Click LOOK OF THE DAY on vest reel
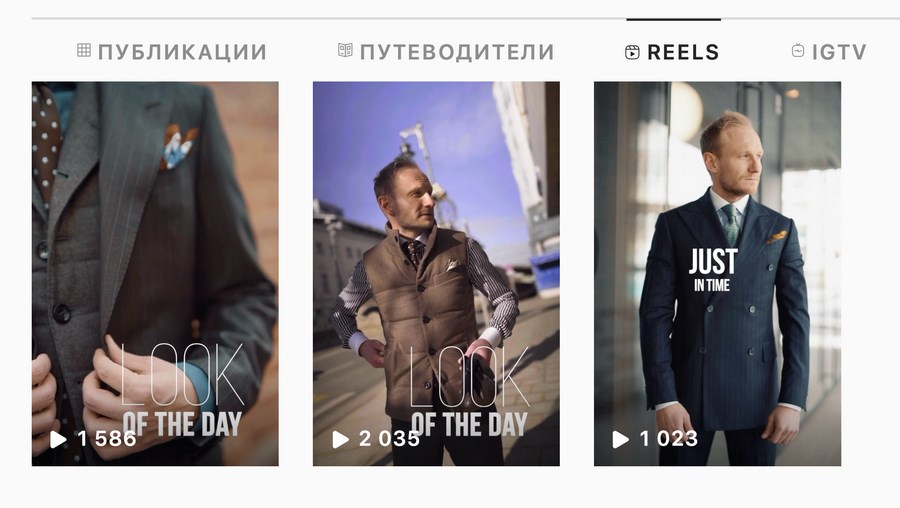 coord(469,391)
